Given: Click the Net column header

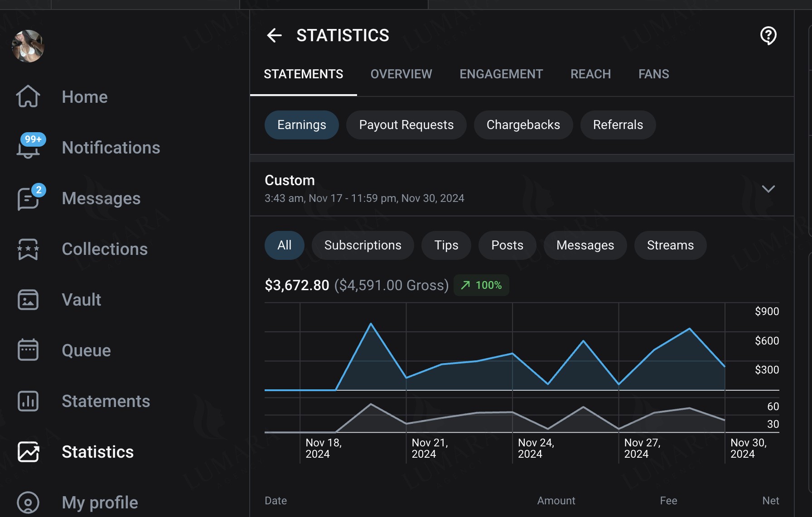Looking at the screenshot, I should point(770,501).
